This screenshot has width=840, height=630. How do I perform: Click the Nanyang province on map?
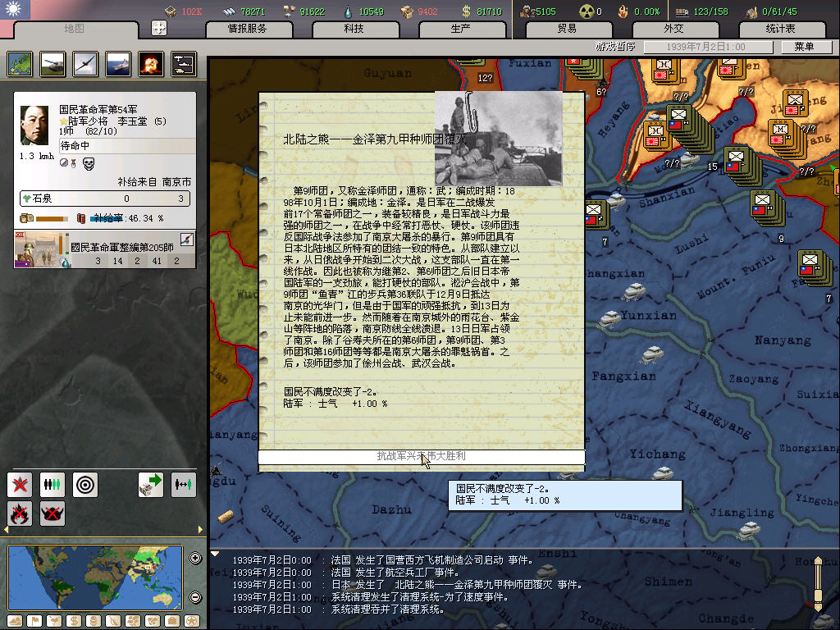pos(783,340)
